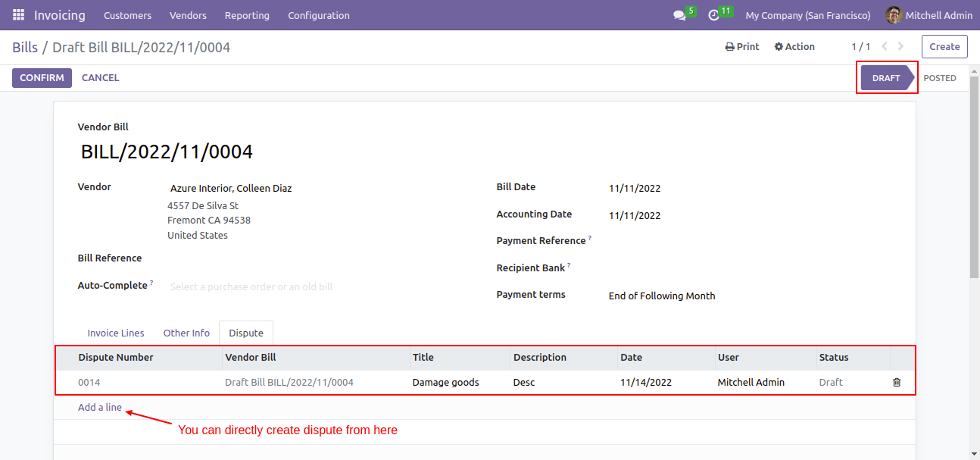Click scrollbar up arrow
This screenshot has height=460, width=980.
pos(975,70)
